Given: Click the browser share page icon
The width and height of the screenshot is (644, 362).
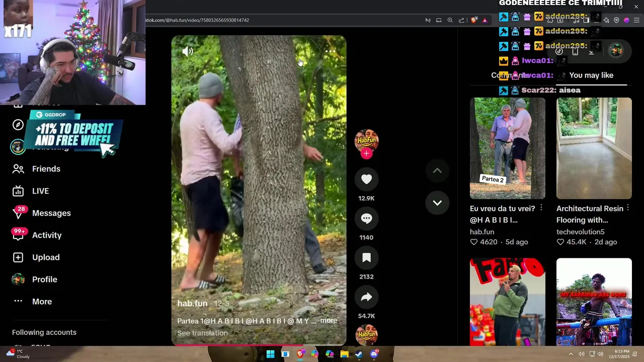Looking at the screenshot, I should pos(461,20).
